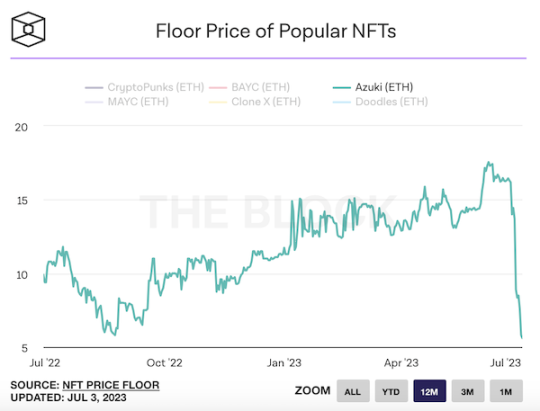The height and width of the screenshot is (411, 540).
Task: Click the Azuki peak near June 2023
Action: pyautogui.click(x=488, y=162)
